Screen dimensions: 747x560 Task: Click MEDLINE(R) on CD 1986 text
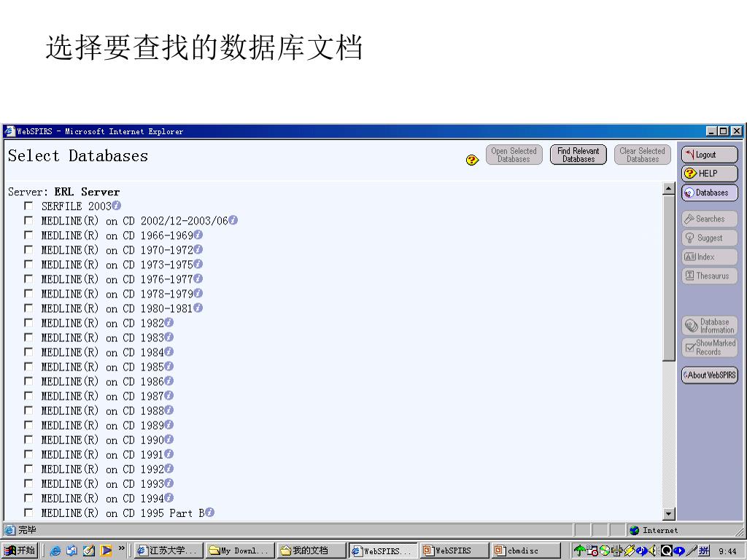pyautogui.click(x=102, y=381)
